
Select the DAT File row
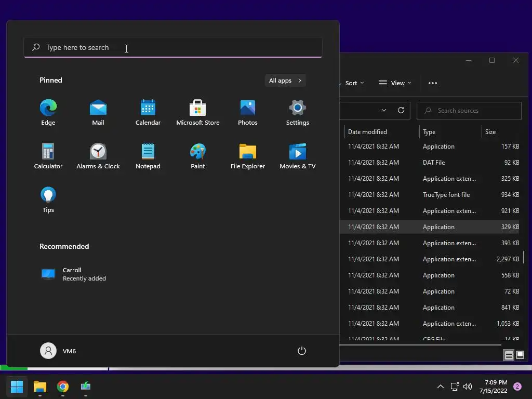[x=431, y=162]
